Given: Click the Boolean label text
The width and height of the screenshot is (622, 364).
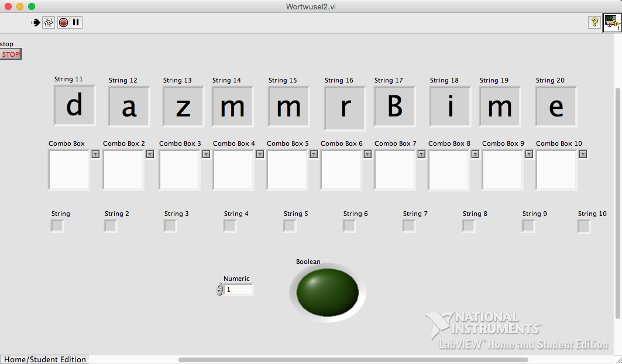Looking at the screenshot, I should [x=308, y=262].
